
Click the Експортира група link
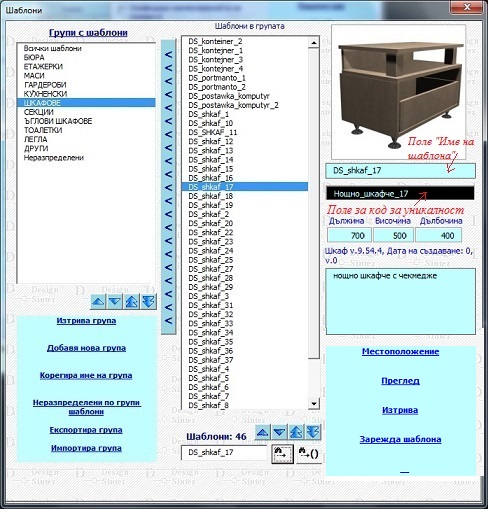[x=86, y=430]
